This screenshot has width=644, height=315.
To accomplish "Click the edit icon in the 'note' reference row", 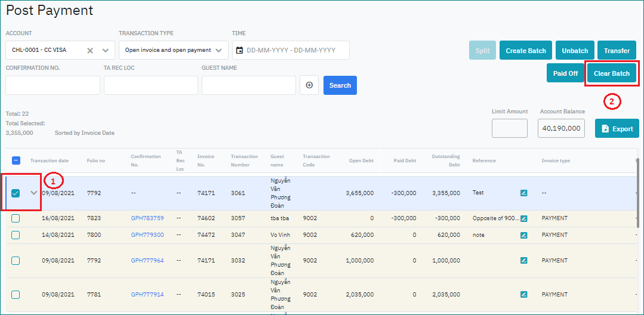I will [x=523, y=235].
